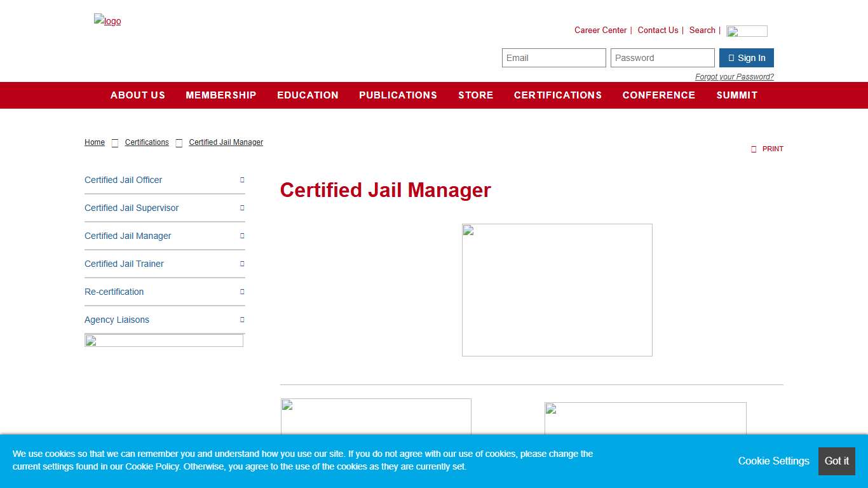
Task: Open the Career Center link
Action: click(600, 30)
